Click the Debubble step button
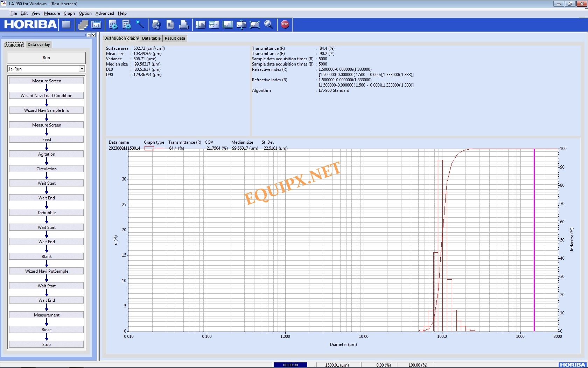Image resolution: width=588 pixels, height=368 pixels. (x=46, y=212)
